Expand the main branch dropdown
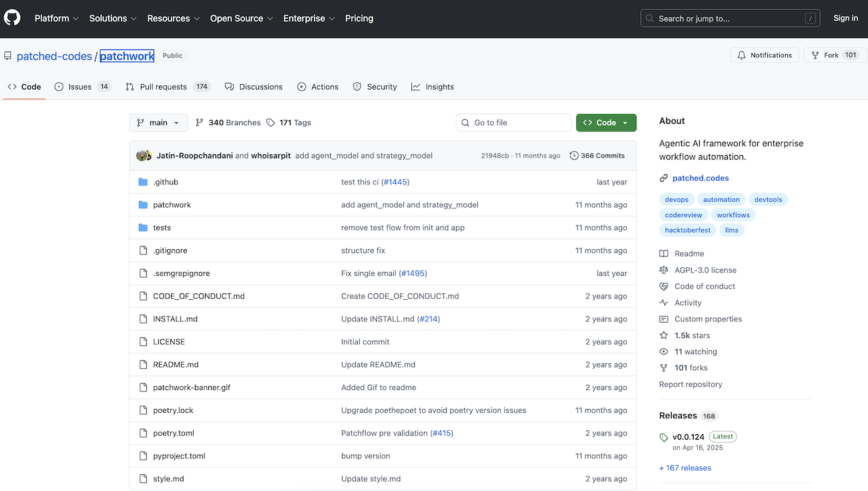Screen dimensions: 868x491 pos(158,123)
